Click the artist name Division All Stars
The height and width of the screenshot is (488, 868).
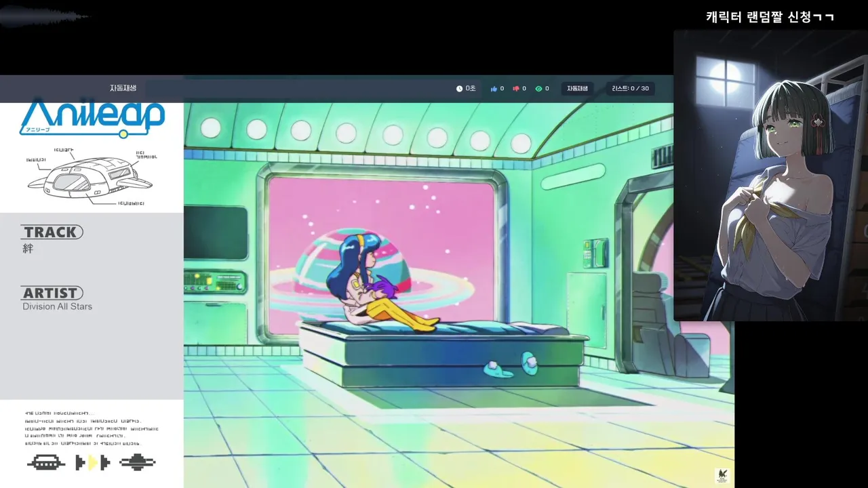(x=57, y=306)
